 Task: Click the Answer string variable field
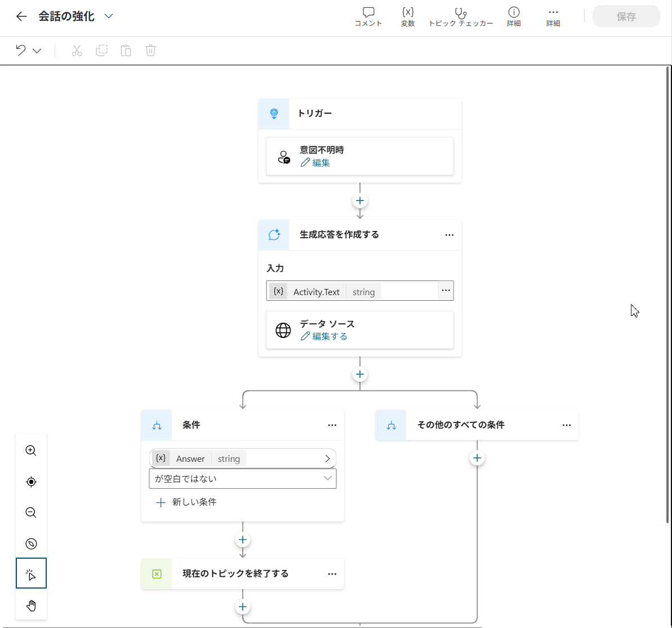click(x=243, y=458)
